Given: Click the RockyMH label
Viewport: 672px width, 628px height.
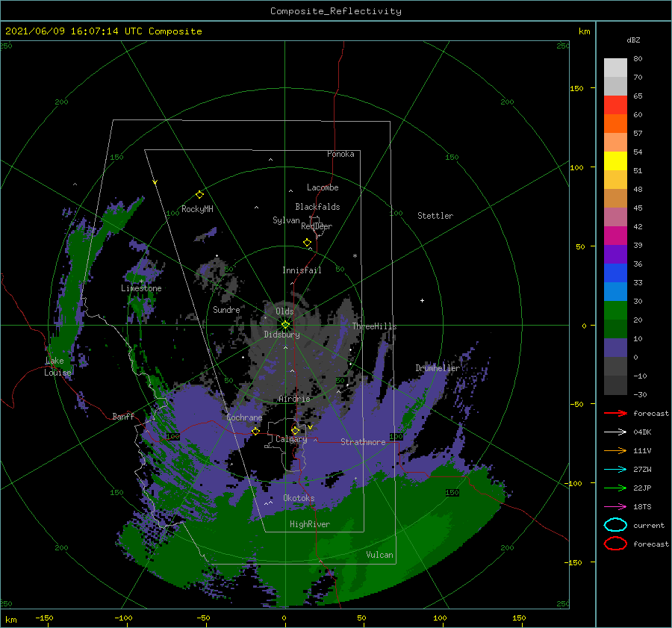Looking at the screenshot, I should click(197, 209).
